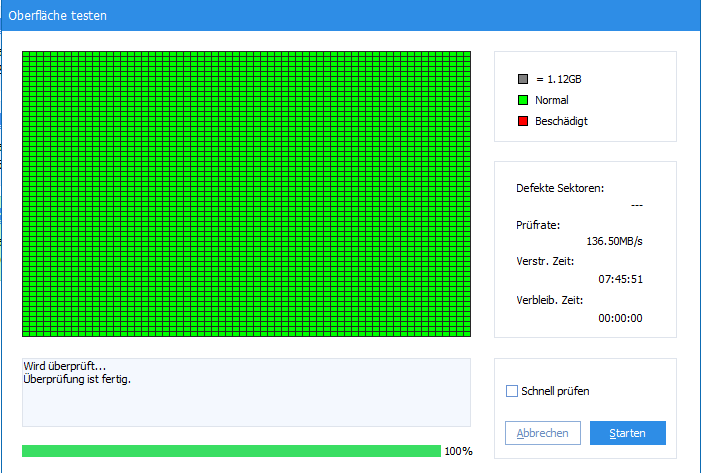Click the elapsed time value 07:45:51
701x473 pixels.
621,279
